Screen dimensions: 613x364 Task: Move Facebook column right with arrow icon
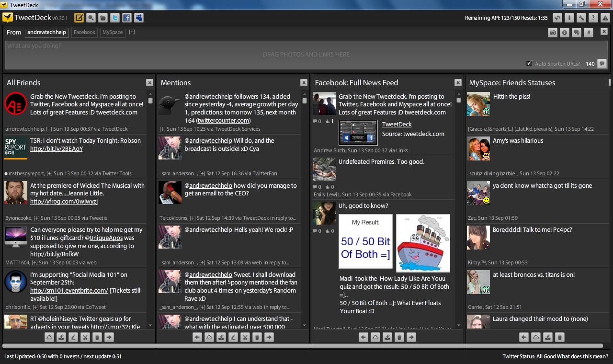(411, 337)
